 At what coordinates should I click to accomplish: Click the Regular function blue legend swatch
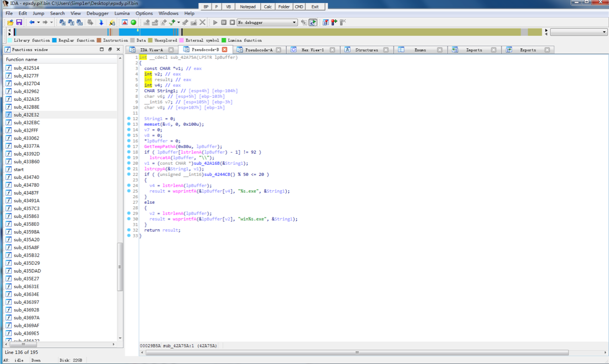pos(54,40)
